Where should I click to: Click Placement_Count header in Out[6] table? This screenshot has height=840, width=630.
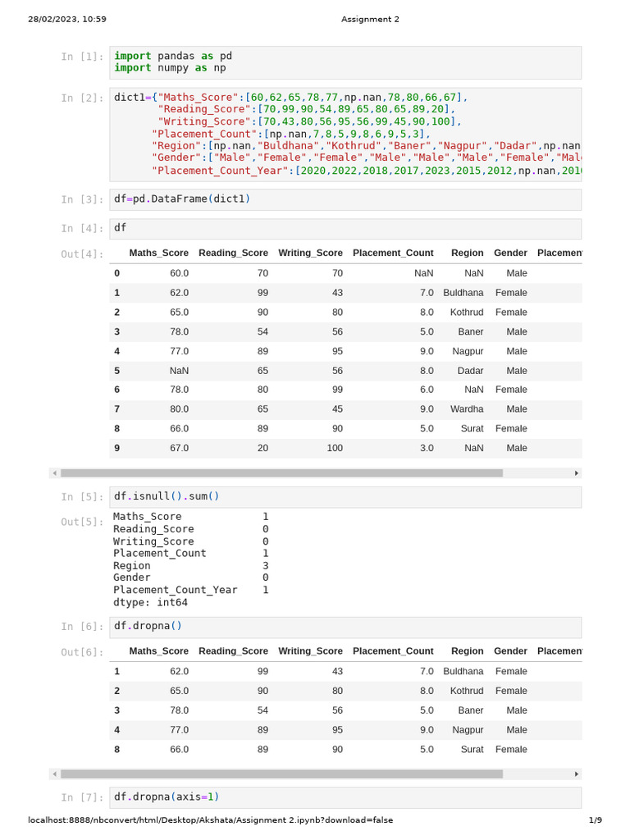click(393, 651)
